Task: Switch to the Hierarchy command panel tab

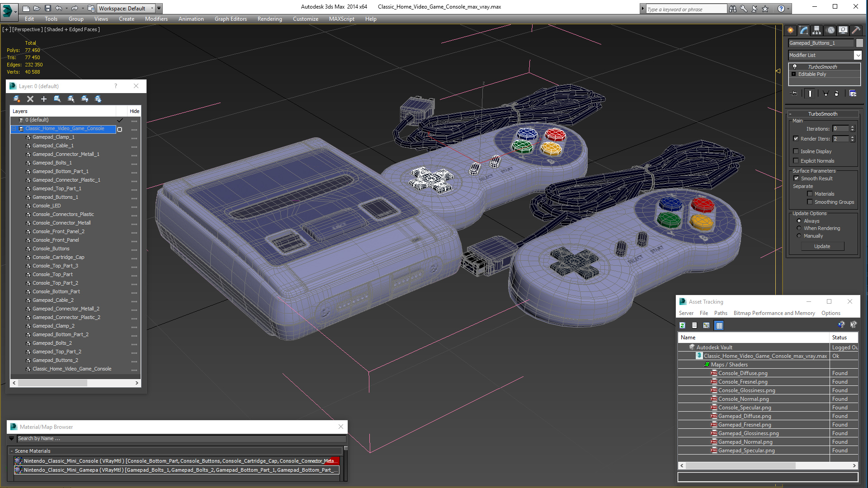Action: tap(816, 30)
